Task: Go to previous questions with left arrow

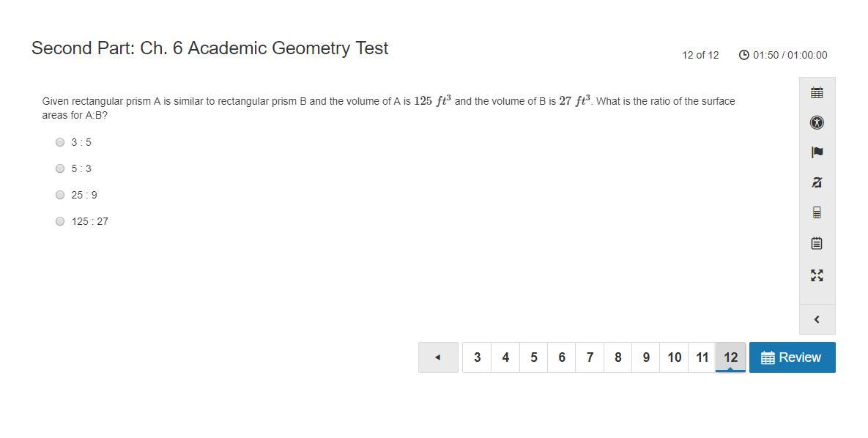Action: point(438,357)
